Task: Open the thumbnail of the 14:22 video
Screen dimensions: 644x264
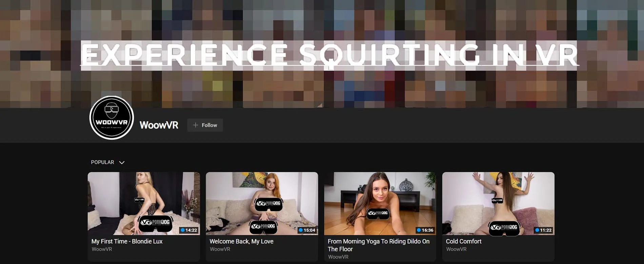Action: (144, 203)
